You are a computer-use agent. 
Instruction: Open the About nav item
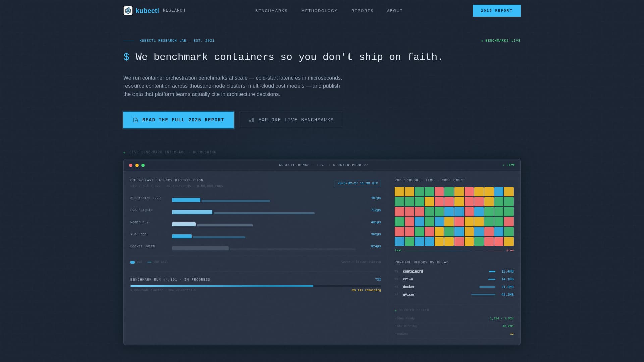coord(395,11)
